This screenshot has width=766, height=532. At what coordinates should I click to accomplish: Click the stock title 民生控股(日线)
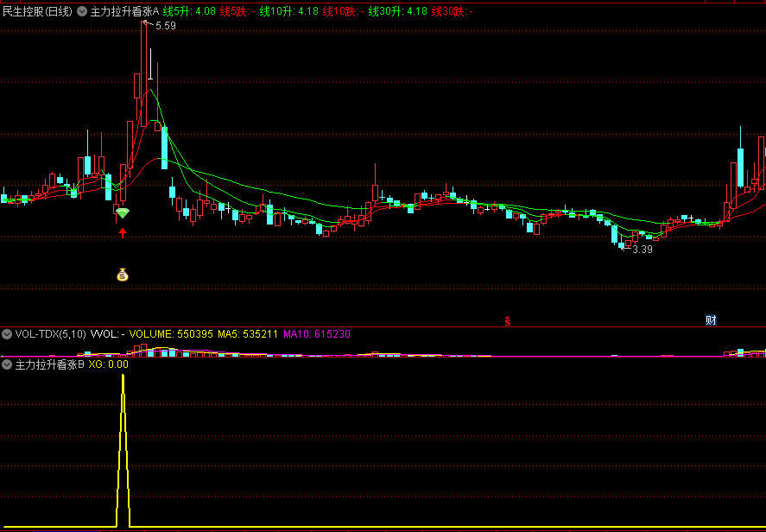(x=38, y=12)
